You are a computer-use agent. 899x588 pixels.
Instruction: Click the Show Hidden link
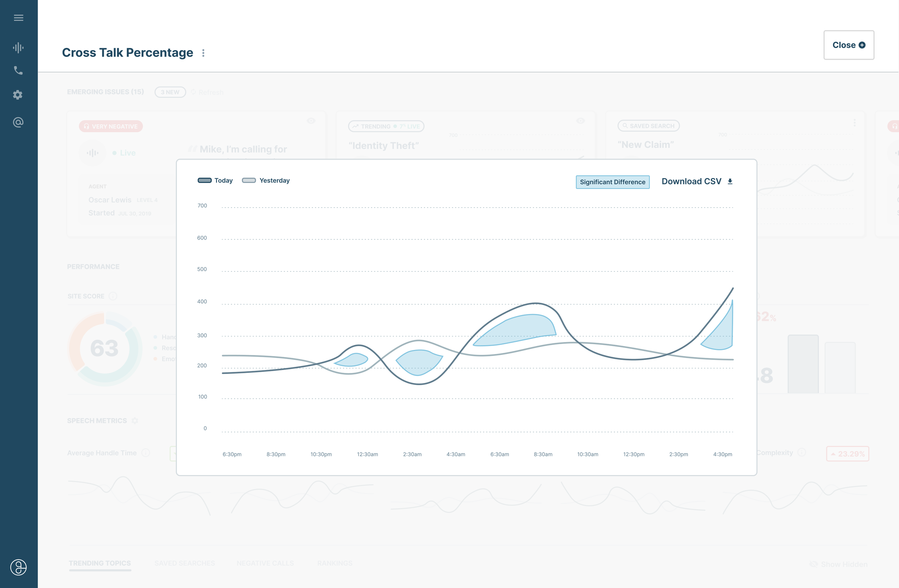coord(842,564)
